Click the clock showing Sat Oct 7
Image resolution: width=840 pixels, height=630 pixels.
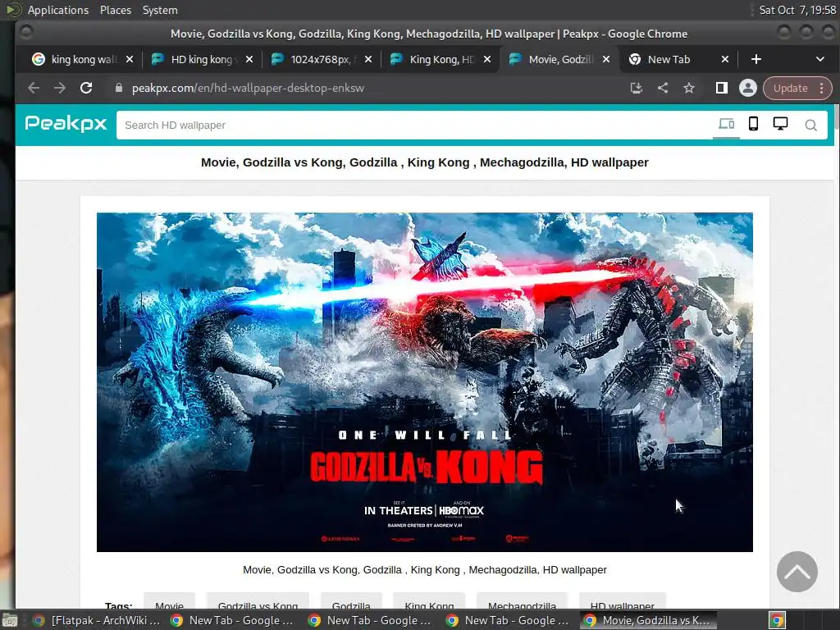[797, 10]
